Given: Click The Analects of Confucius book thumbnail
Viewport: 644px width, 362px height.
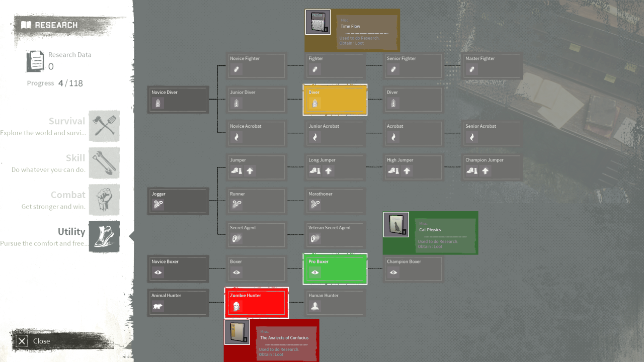Looking at the screenshot, I should pos(237,332).
